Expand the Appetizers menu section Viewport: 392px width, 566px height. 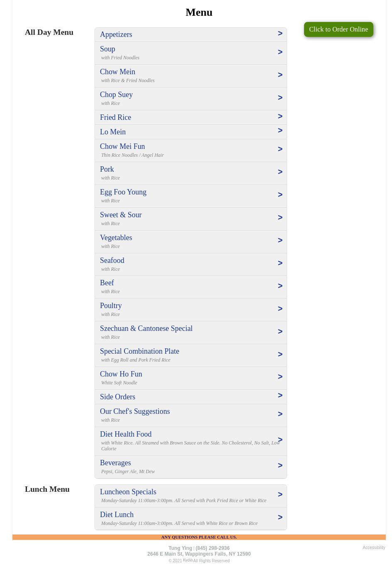pyautogui.click(x=116, y=34)
